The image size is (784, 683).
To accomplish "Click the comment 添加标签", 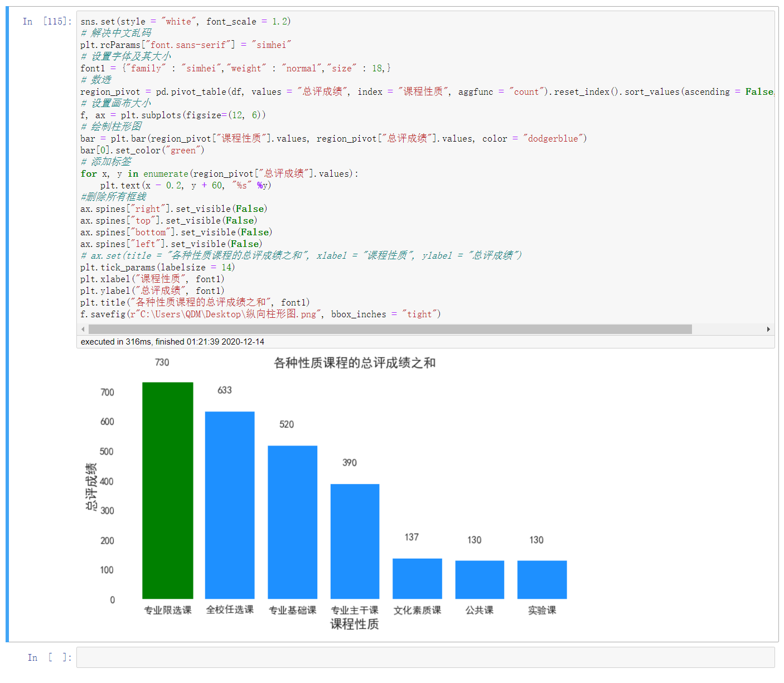I will click(x=106, y=162).
